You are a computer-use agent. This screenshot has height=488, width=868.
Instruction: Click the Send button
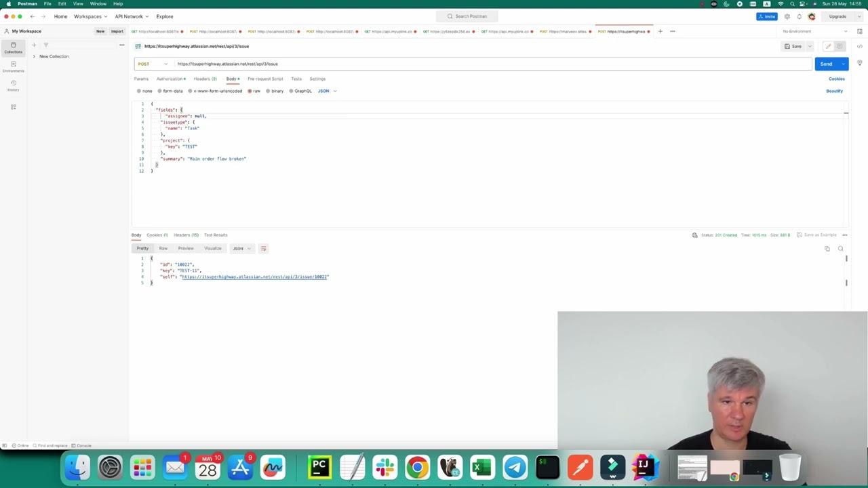pos(826,64)
